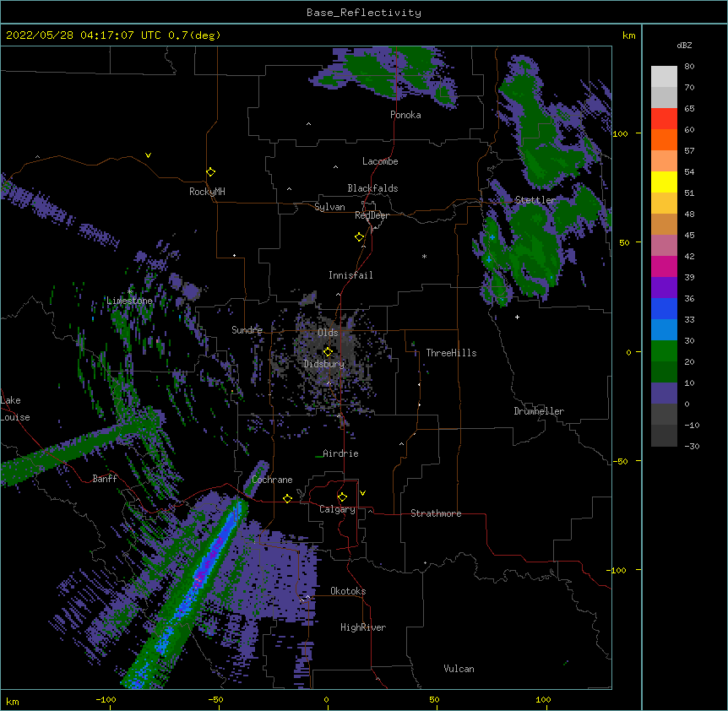This screenshot has height=711, width=728.
Task: Click the Okotoks label
Action: click(x=348, y=591)
